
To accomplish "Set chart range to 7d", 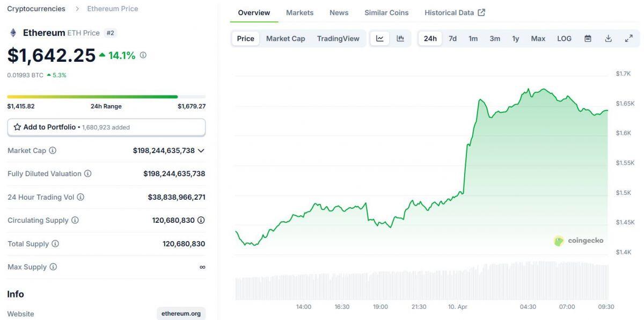I will (453, 39).
